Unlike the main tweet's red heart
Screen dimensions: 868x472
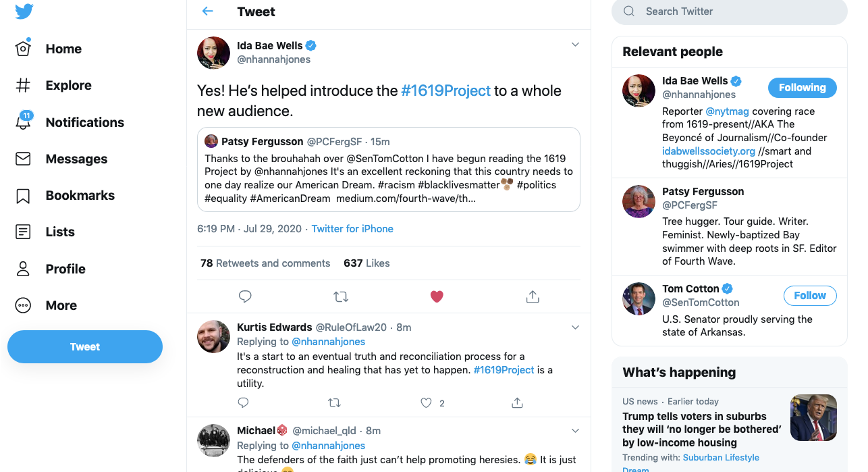click(x=437, y=296)
